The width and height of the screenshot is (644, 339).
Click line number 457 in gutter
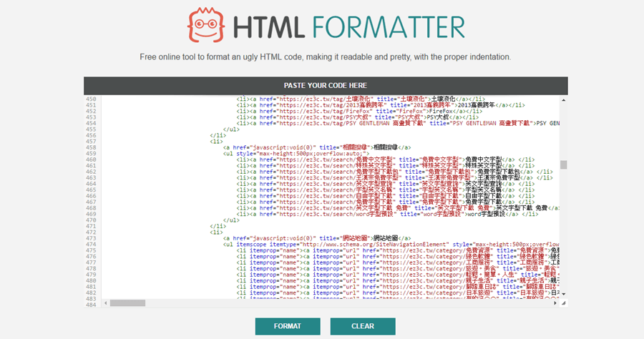click(x=91, y=141)
